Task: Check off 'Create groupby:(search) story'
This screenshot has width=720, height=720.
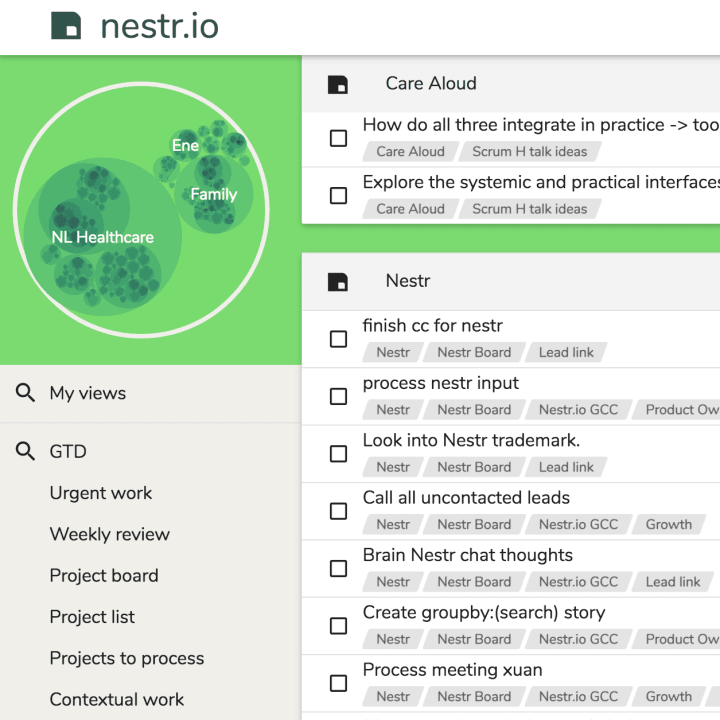Action: [338, 626]
